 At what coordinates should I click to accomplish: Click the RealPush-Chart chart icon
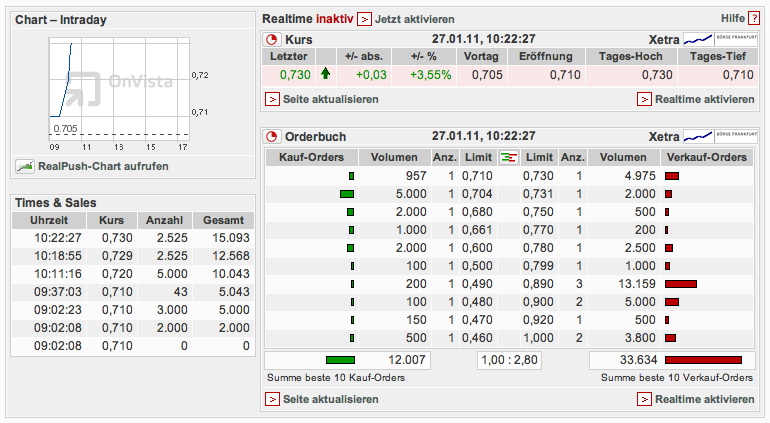point(25,166)
